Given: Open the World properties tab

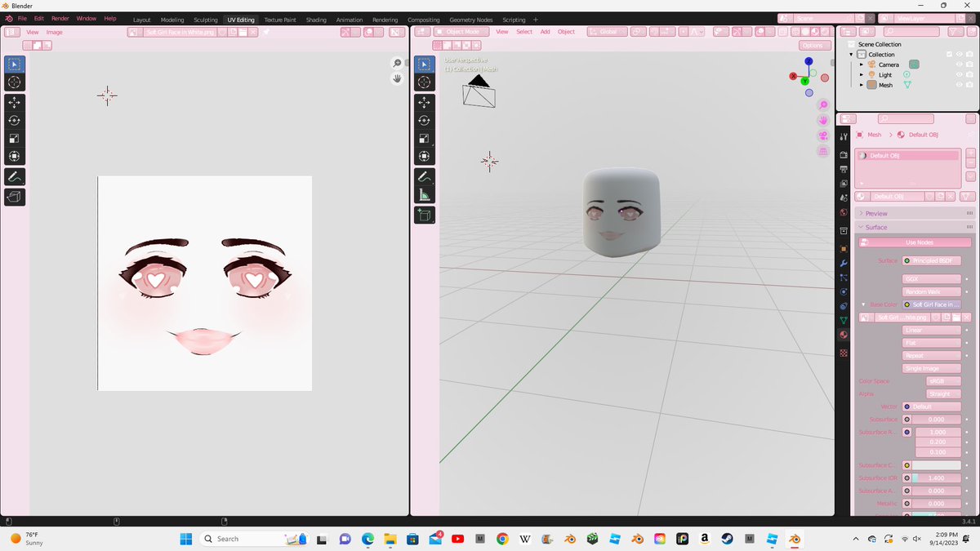Looking at the screenshot, I should pyautogui.click(x=844, y=212).
